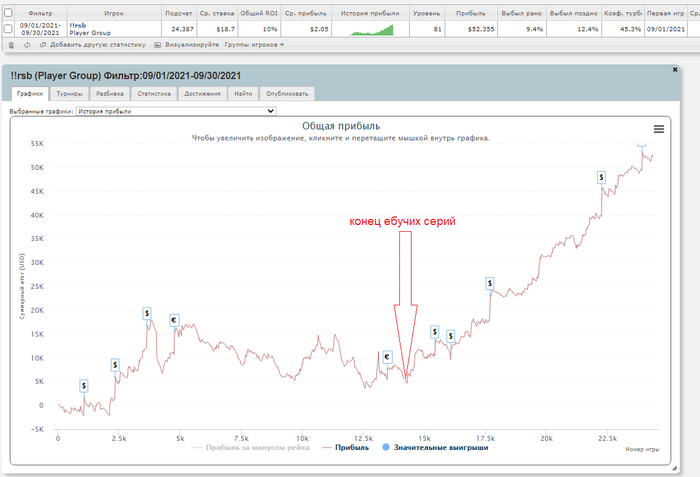Image resolution: width=700 pixels, height=477 pixels.
Task: Sort by the 'Первая игр' column header
Action: pyautogui.click(x=665, y=13)
